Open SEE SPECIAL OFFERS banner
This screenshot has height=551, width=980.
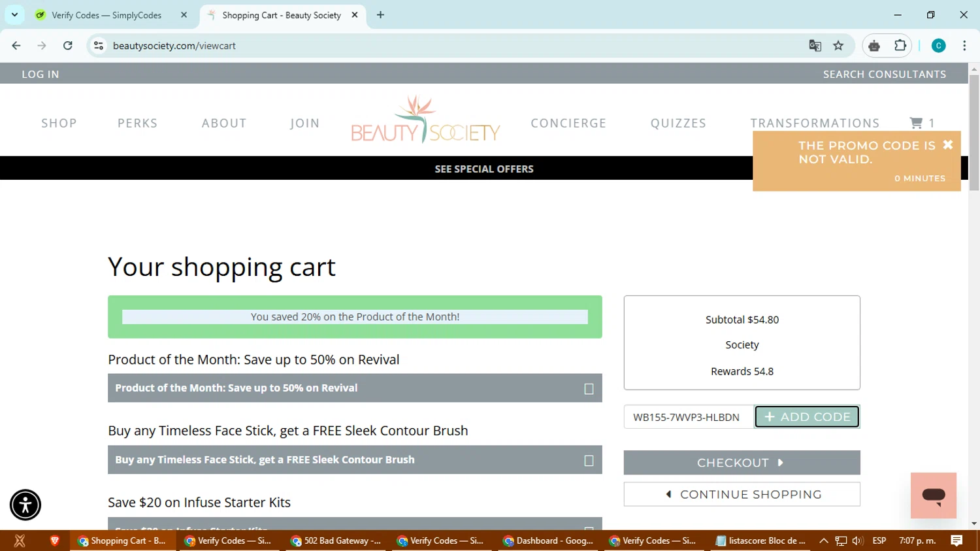pos(484,169)
